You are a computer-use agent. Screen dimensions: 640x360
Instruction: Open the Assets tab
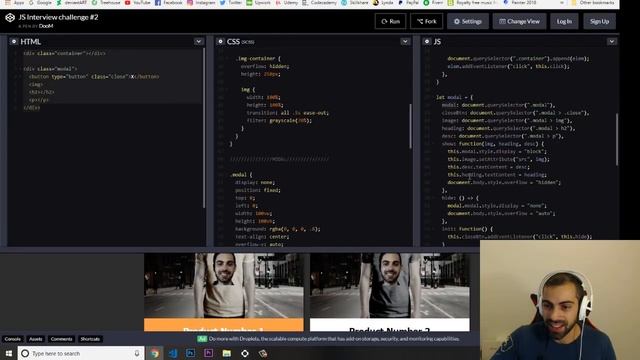(x=36, y=339)
